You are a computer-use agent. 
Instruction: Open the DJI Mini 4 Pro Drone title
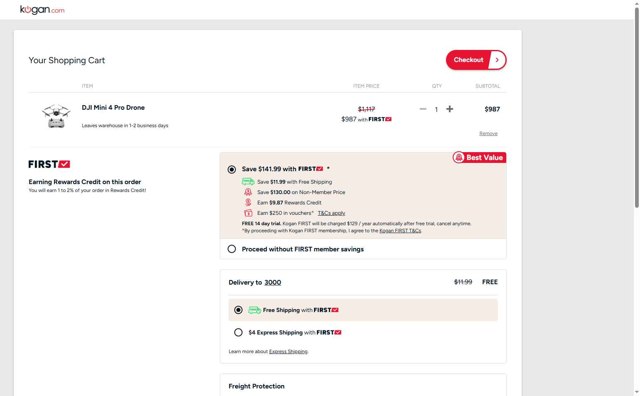(113, 107)
